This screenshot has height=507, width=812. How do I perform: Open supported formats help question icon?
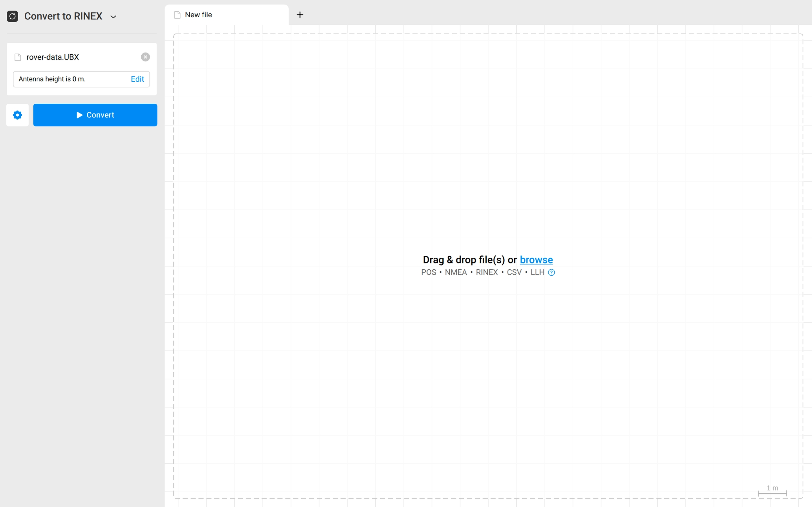(551, 272)
